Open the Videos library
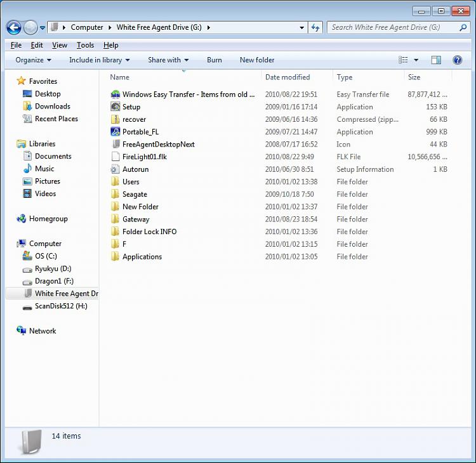The width and height of the screenshot is (476, 463). pos(45,193)
